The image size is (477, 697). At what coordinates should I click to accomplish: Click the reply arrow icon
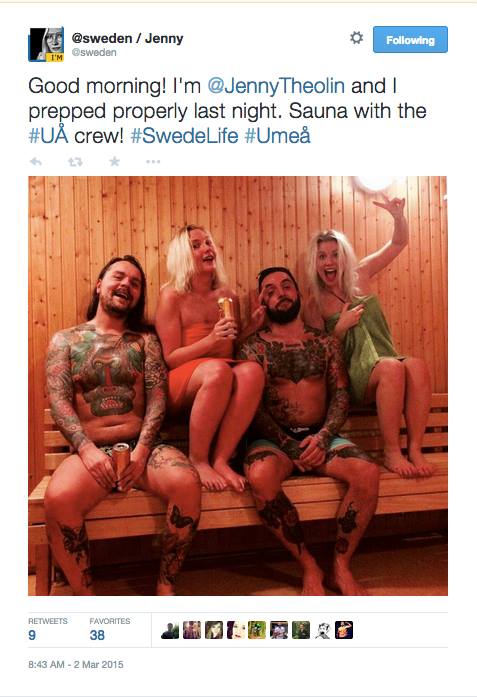coord(36,162)
